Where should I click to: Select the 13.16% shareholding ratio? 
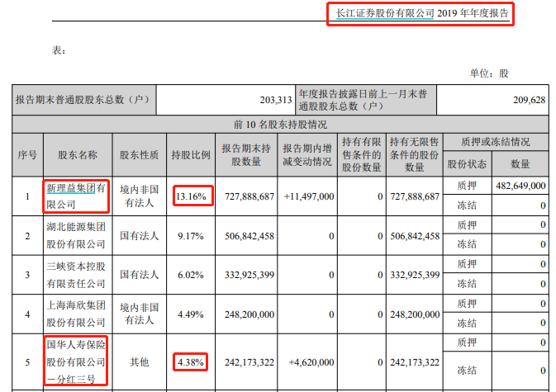pos(191,196)
